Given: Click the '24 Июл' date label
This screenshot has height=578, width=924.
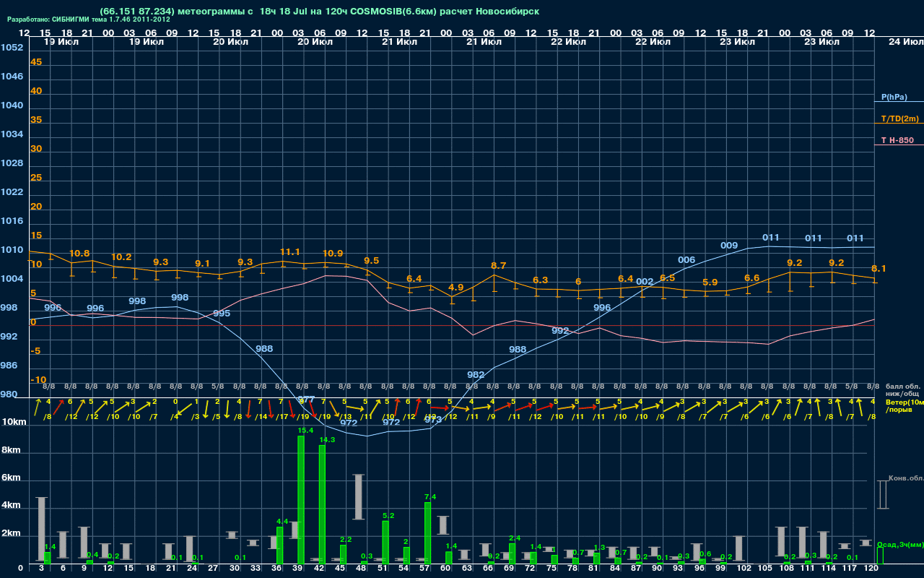Looking at the screenshot, I should 905,42.
